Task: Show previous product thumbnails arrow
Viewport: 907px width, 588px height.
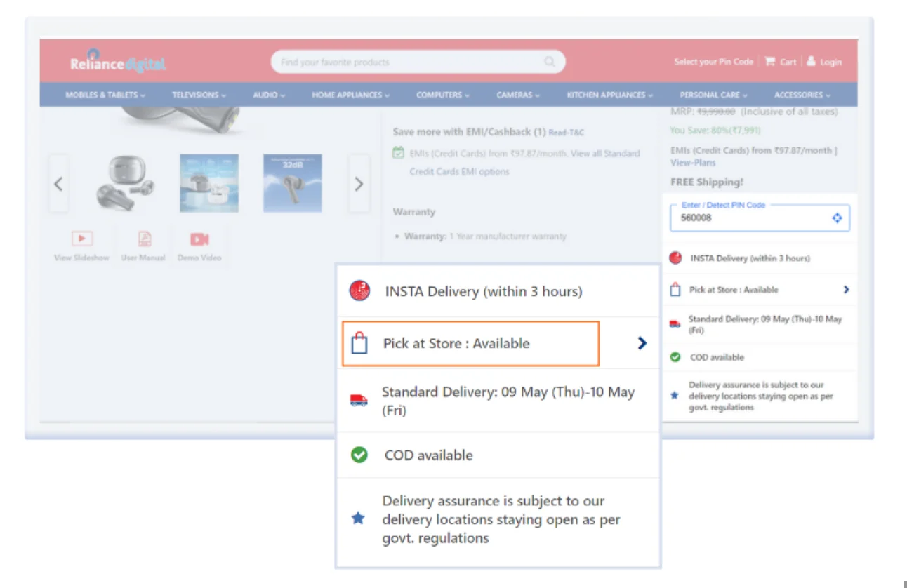Action: pos(58,184)
